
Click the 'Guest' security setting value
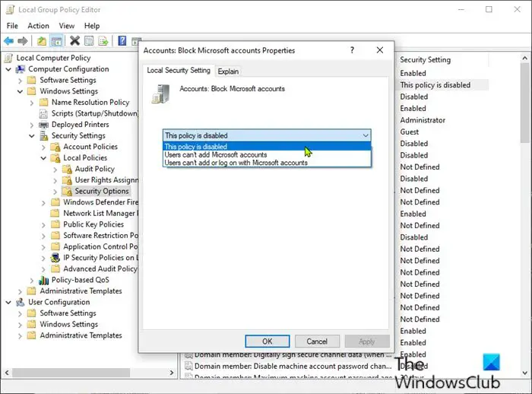tap(409, 132)
